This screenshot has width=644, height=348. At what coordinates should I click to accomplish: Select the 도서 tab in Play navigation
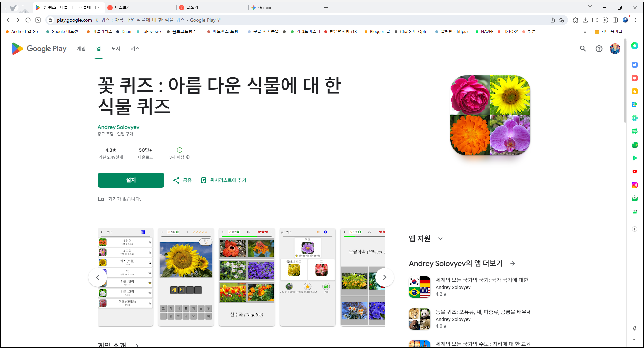[x=116, y=49]
